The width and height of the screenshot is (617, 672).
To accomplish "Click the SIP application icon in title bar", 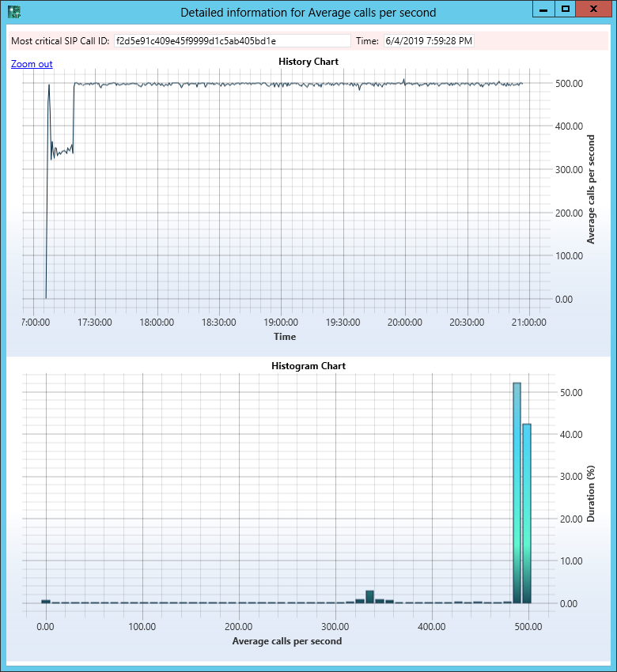I will [14, 12].
